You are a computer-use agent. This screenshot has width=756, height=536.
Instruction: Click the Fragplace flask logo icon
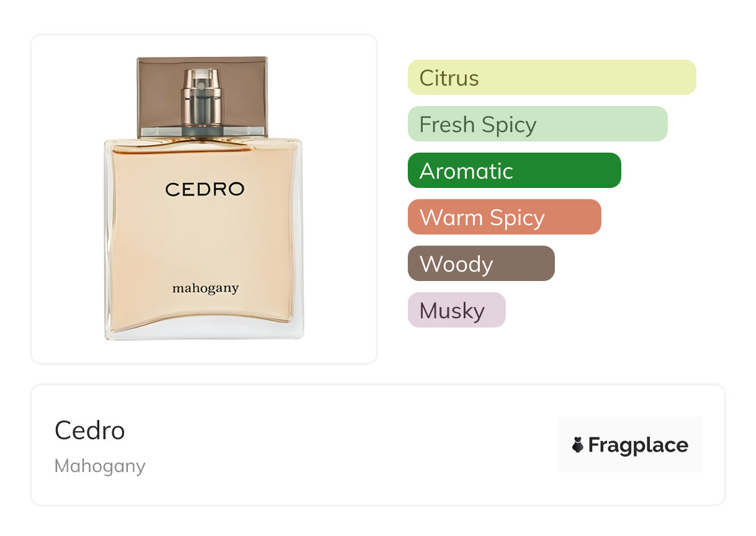[578, 445]
